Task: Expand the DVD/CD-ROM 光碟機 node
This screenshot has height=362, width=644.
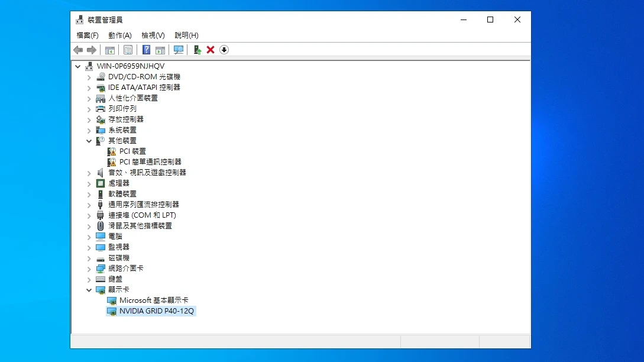Action: tap(89, 77)
